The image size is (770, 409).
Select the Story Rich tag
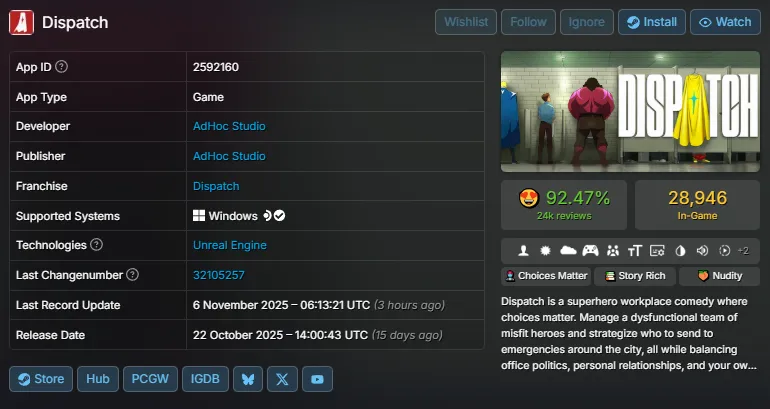[635, 276]
